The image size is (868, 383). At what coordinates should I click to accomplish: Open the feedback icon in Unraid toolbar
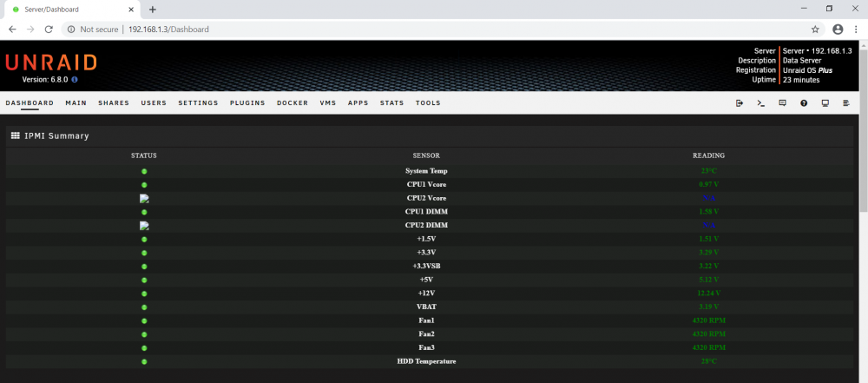[x=782, y=103]
